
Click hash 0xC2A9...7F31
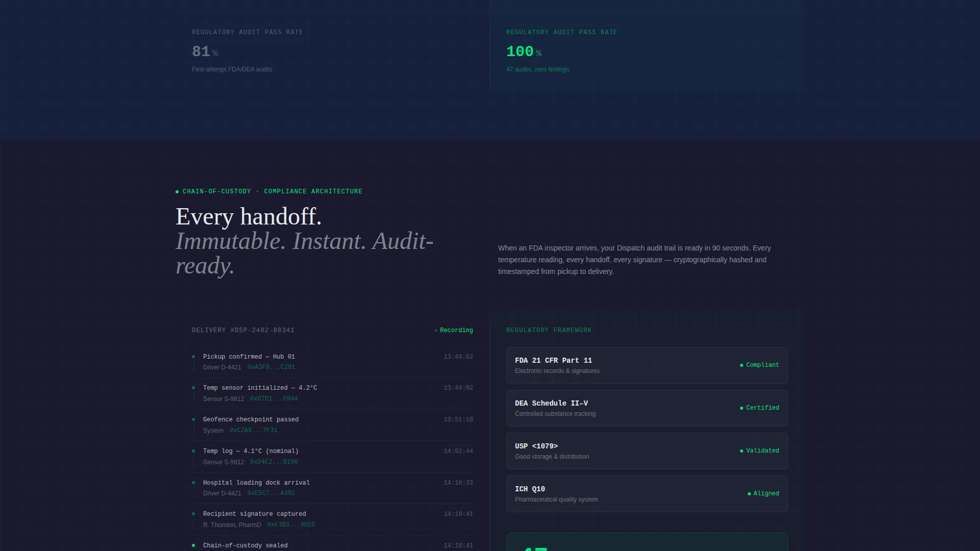coord(253,431)
